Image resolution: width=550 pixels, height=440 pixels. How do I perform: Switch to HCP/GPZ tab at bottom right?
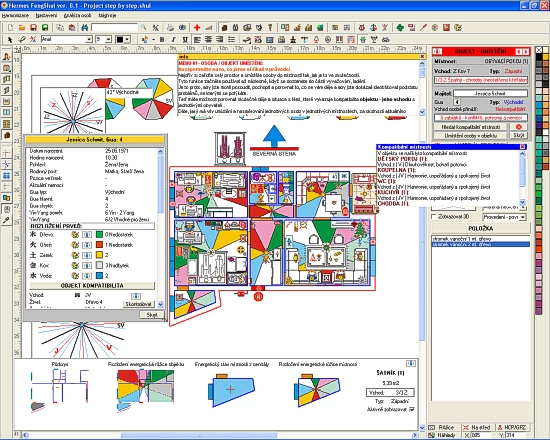[511, 427]
